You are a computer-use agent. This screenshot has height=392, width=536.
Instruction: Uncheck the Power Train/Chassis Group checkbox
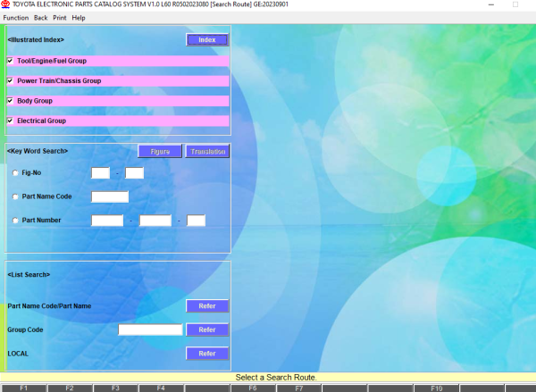click(x=10, y=80)
